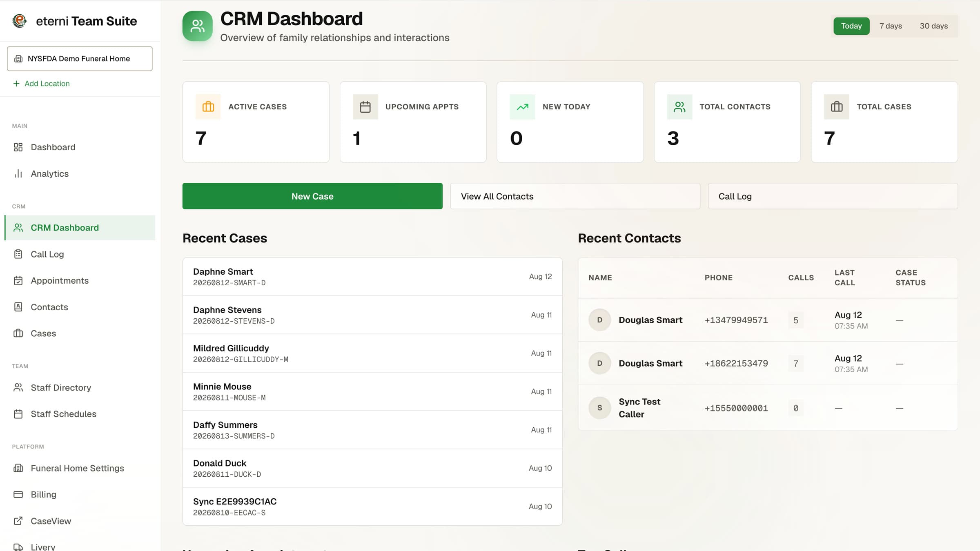Open the Daphne Smart case row
The height and width of the screenshot is (551, 980).
372,276
